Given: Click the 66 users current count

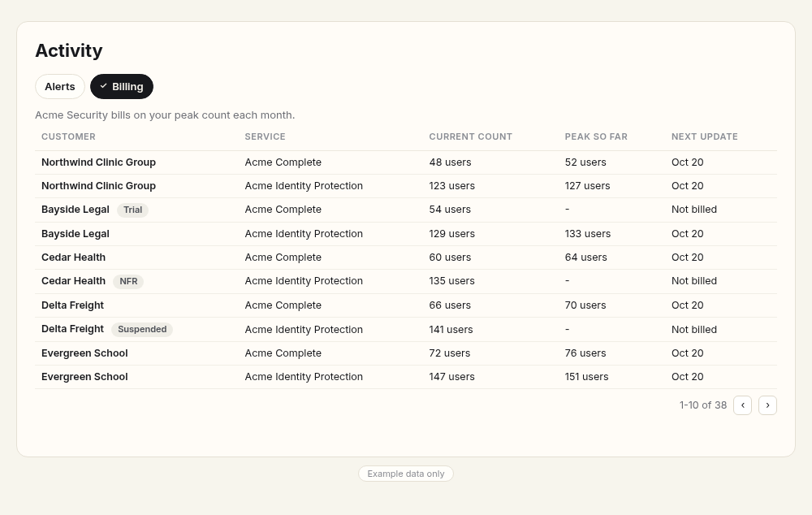Looking at the screenshot, I should [450, 305].
